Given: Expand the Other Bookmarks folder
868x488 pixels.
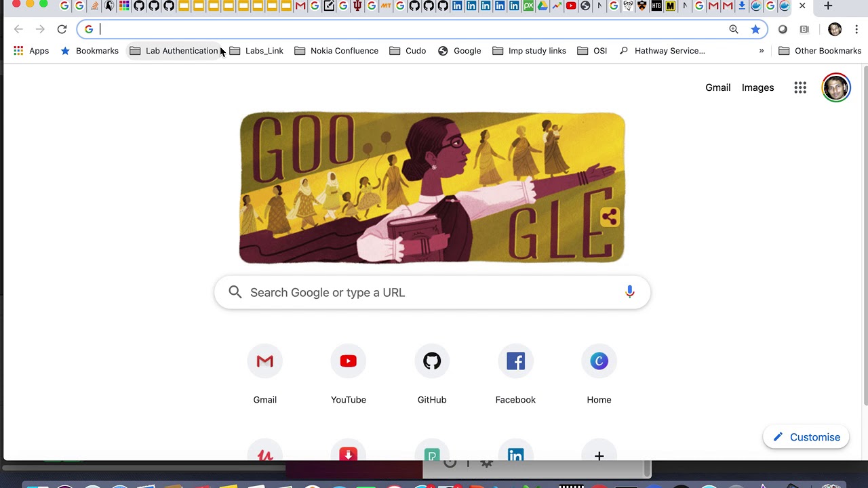Looking at the screenshot, I should pyautogui.click(x=820, y=51).
